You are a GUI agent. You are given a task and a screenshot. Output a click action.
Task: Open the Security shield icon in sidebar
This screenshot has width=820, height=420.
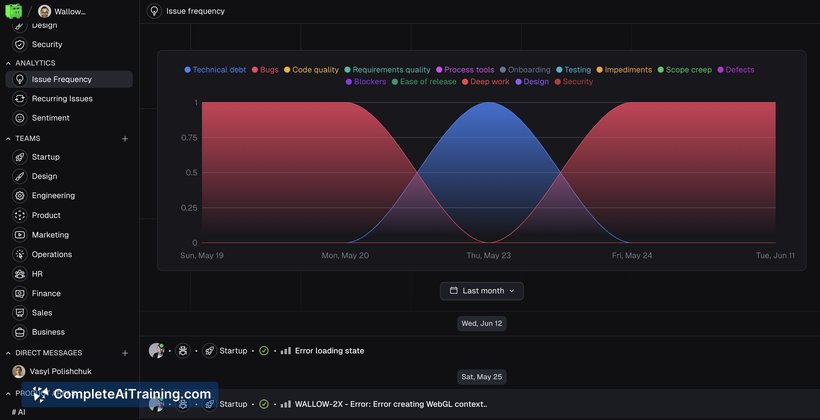20,44
